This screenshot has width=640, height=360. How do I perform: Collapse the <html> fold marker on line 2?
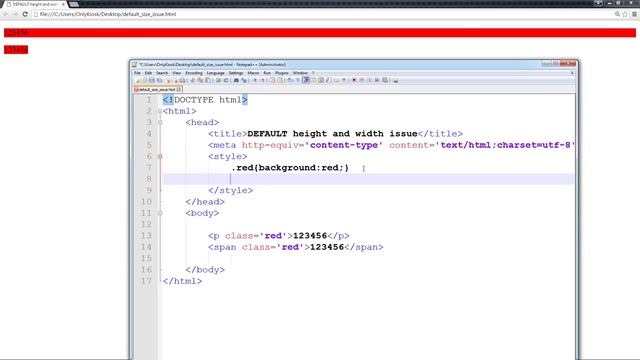(x=160, y=111)
